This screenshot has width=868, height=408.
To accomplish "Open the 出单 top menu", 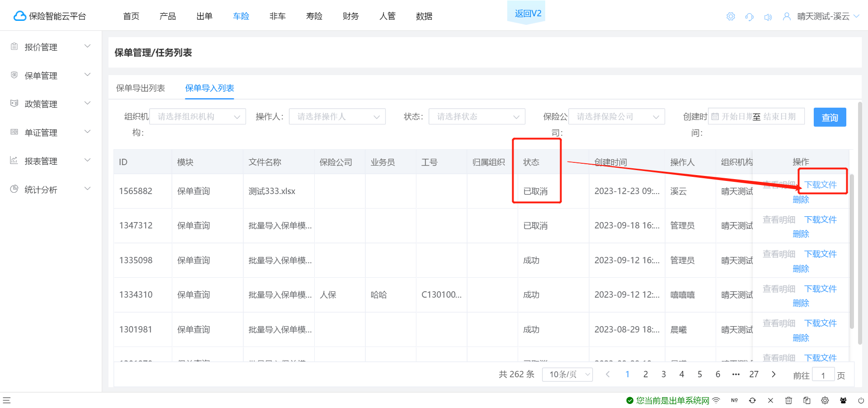I will coord(204,16).
